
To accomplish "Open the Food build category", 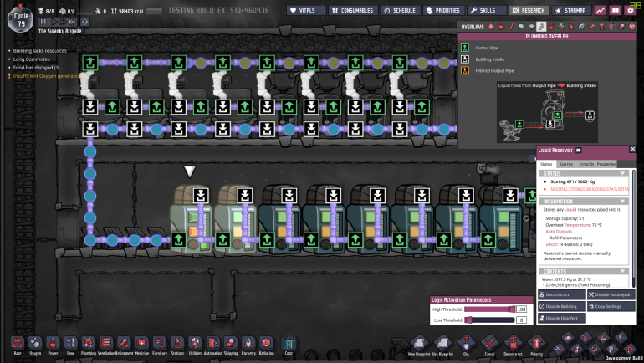I will coord(70,345).
